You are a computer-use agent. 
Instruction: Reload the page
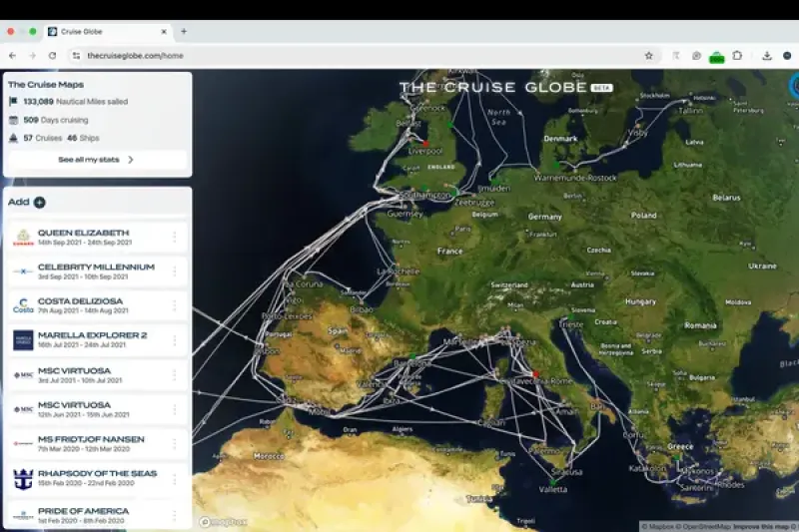[x=53, y=56]
